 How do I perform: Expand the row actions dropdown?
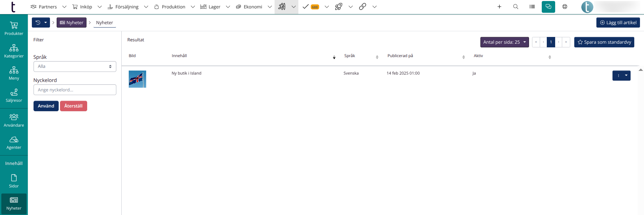point(626,76)
